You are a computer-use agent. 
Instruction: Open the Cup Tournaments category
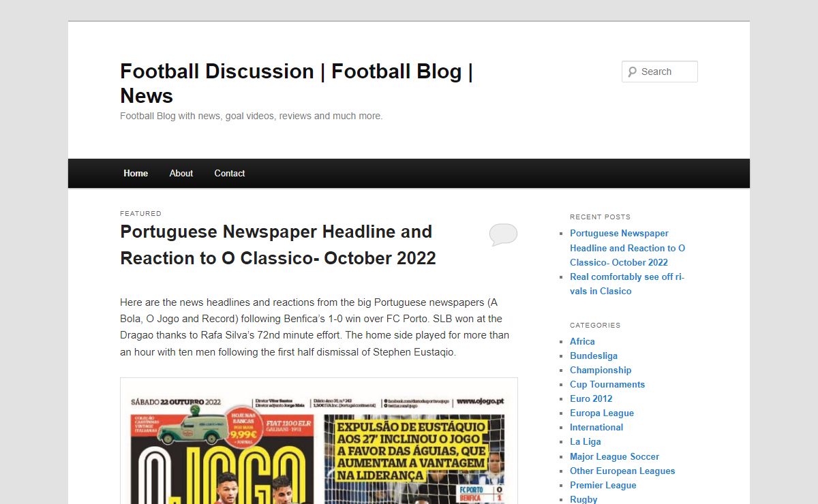pos(607,384)
